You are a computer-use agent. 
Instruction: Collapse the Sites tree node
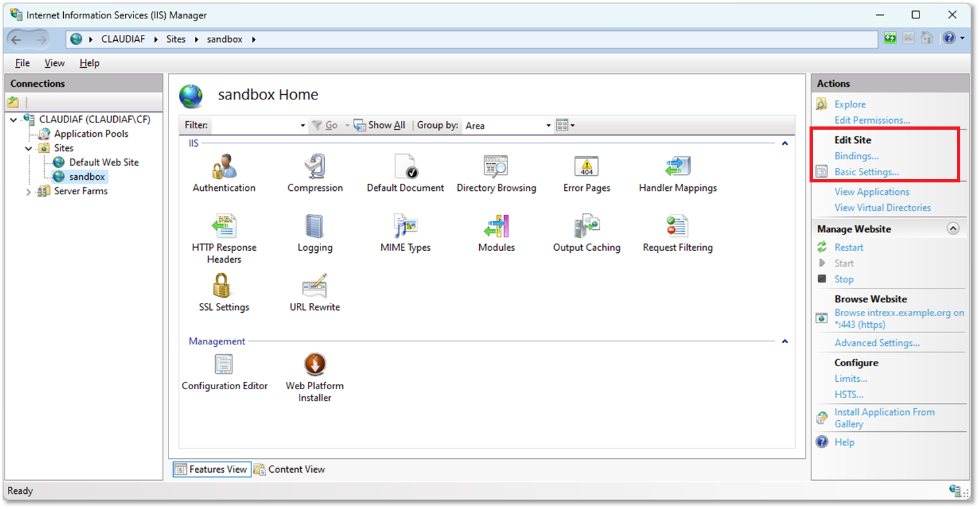tap(28, 149)
